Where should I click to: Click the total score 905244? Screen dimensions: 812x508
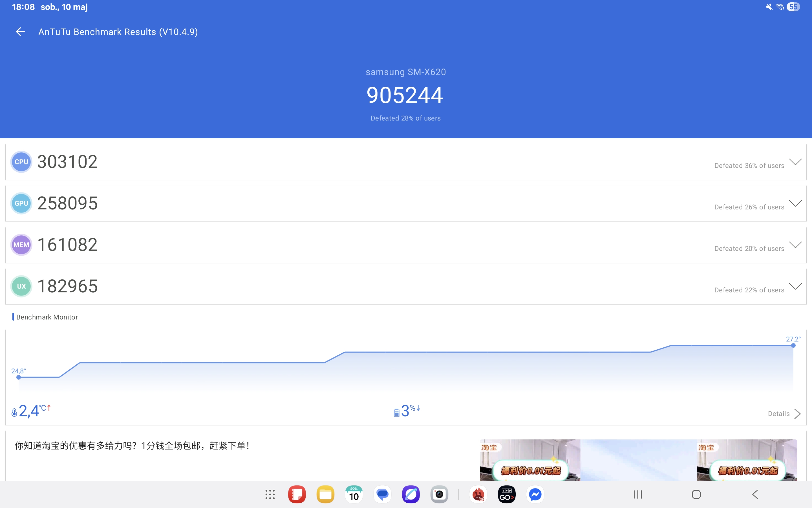tap(405, 95)
